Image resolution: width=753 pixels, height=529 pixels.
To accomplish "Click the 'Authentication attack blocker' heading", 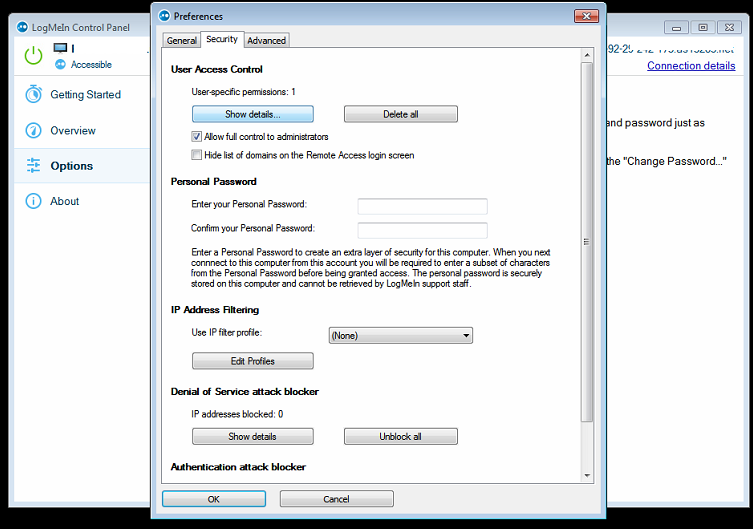I will 238,467.
